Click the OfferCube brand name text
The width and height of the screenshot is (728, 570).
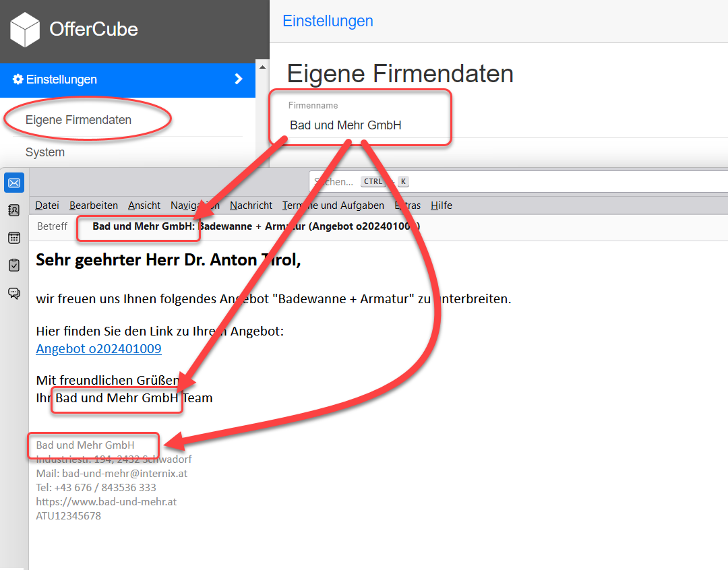point(94,29)
